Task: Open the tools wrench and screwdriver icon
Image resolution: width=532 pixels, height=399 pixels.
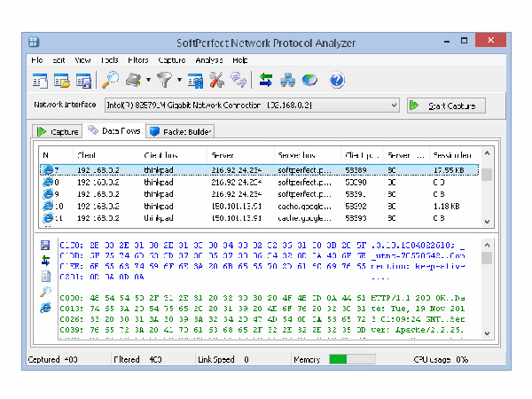Action: (x=217, y=80)
